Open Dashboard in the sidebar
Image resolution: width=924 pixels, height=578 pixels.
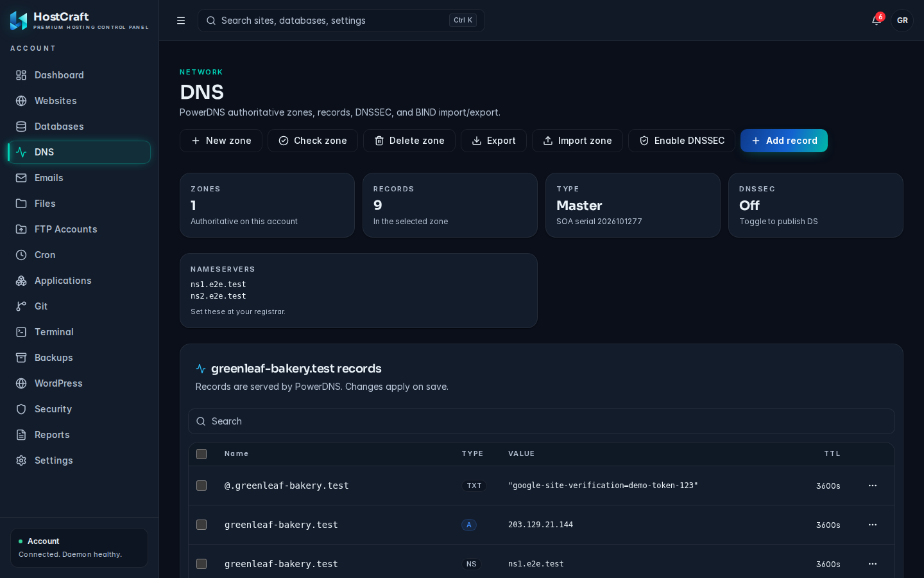click(79, 75)
